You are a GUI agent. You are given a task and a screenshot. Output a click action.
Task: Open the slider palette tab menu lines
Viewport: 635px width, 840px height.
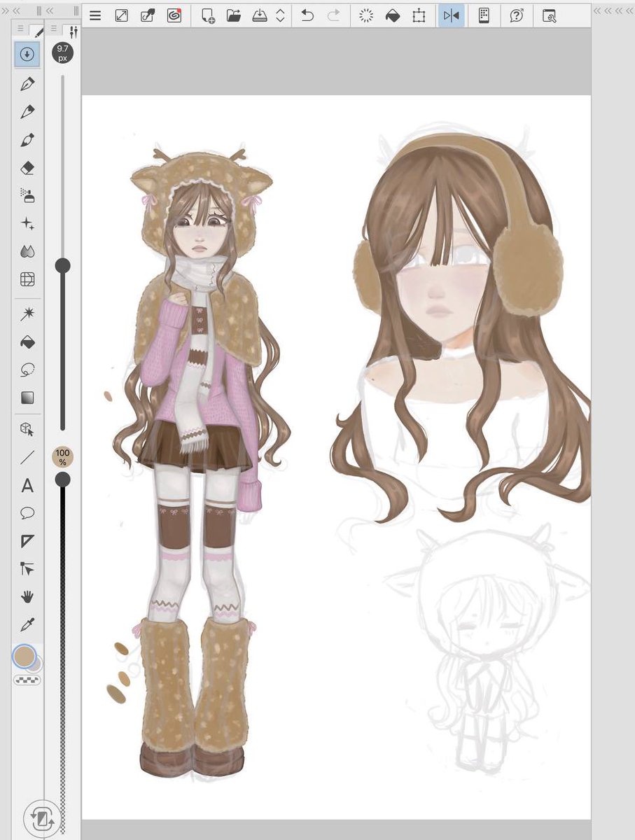click(54, 29)
